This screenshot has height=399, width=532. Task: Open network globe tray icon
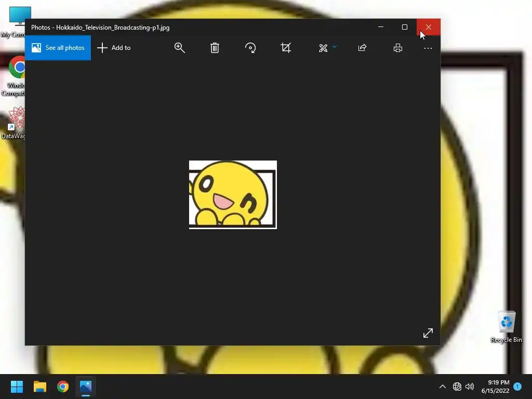(457, 387)
